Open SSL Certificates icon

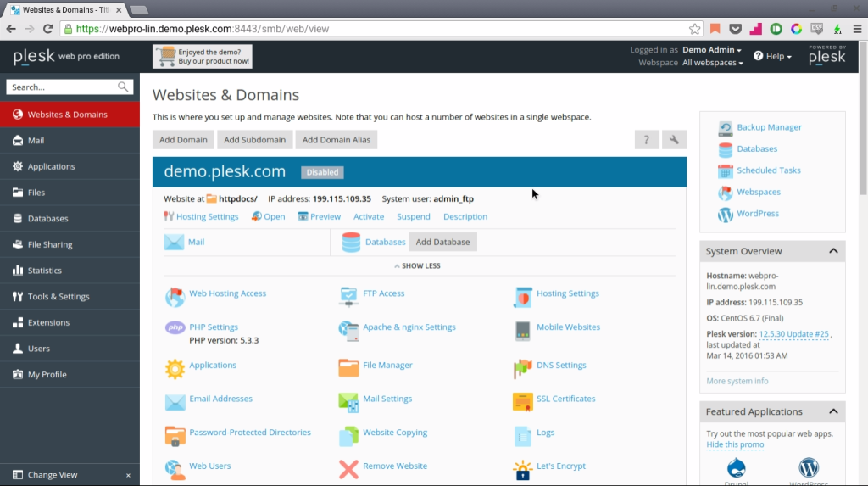[522, 400]
